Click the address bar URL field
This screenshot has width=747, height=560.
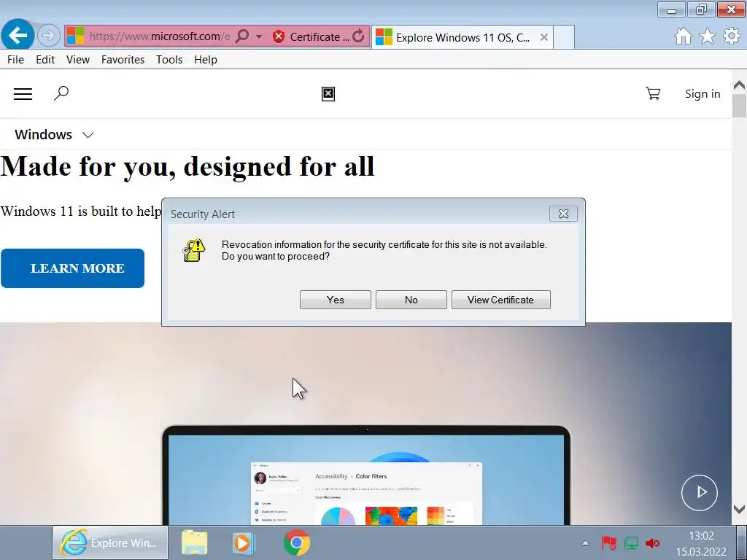[x=160, y=36]
